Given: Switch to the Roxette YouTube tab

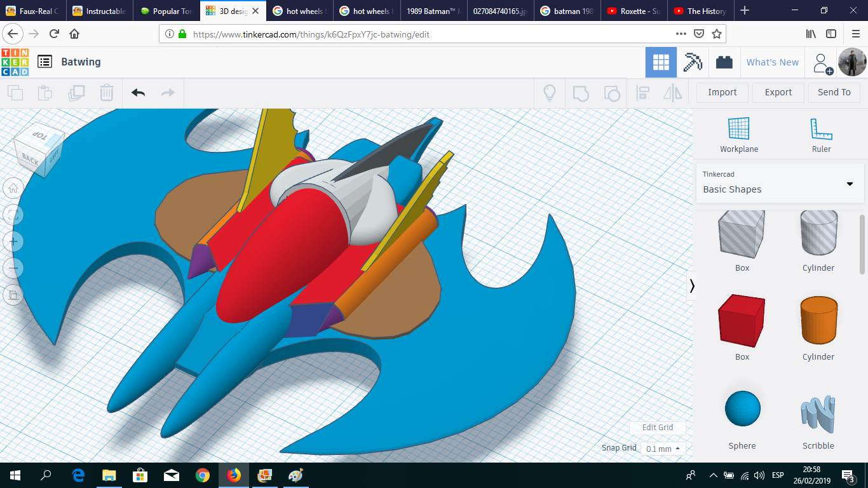Looking at the screenshot, I should tap(634, 11).
